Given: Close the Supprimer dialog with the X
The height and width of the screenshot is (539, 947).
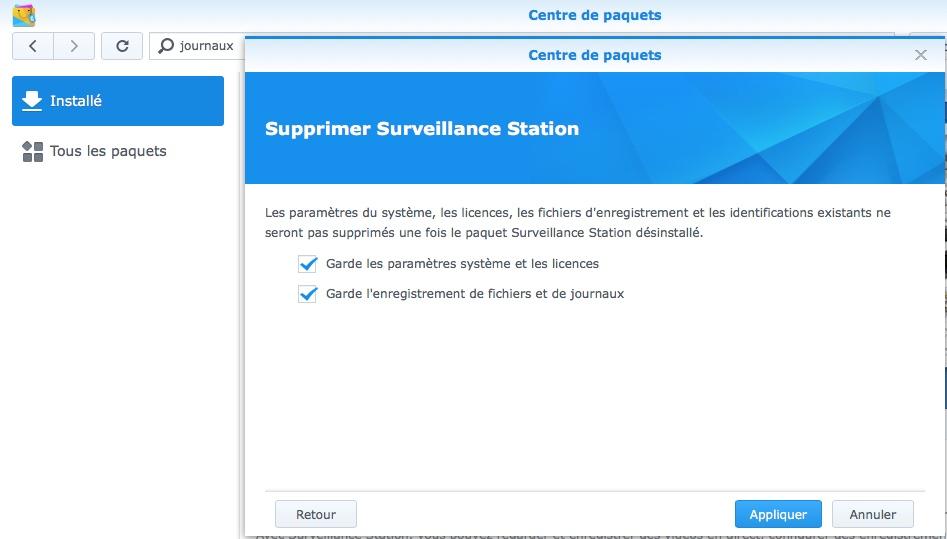Looking at the screenshot, I should tap(921, 55).
